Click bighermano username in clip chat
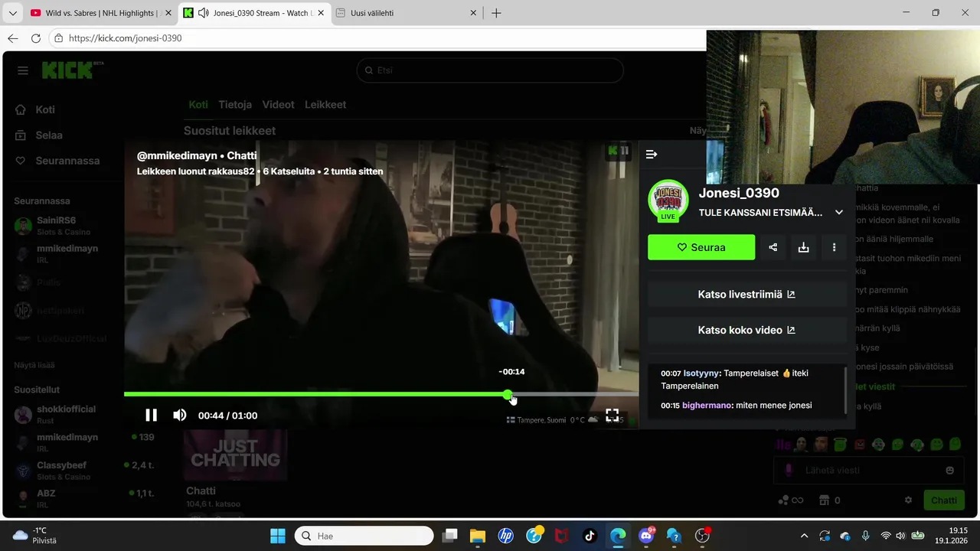This screenshot has height=551, width=980. coord(707,406)
